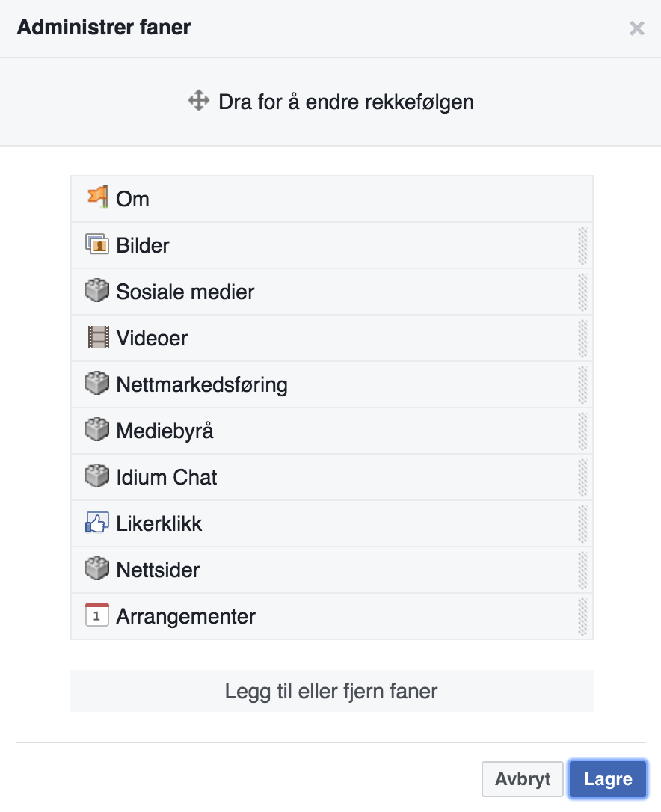661x812 pixels.
Task: Click the app block icon next to Nettsider
Action: click(x=97, y=569)
